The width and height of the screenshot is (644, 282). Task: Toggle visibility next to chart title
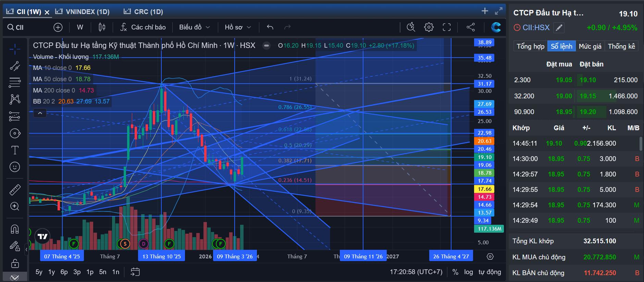point(267,46)
